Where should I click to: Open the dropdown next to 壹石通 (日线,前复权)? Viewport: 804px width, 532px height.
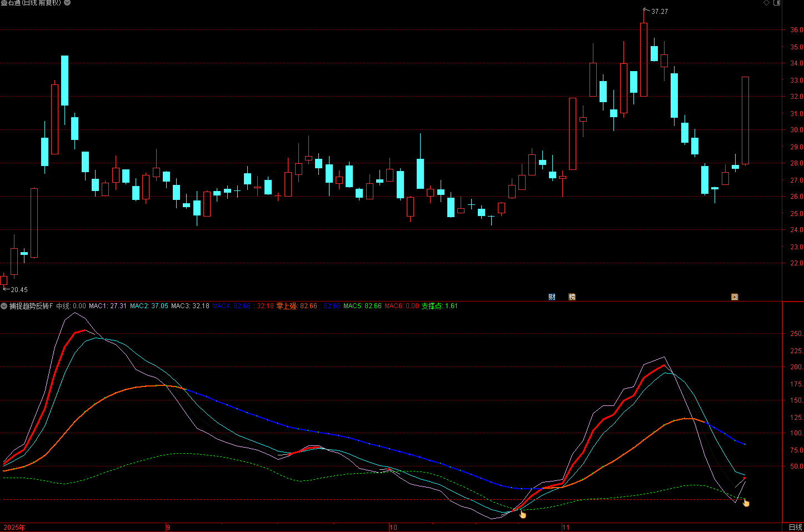(67, 3)
